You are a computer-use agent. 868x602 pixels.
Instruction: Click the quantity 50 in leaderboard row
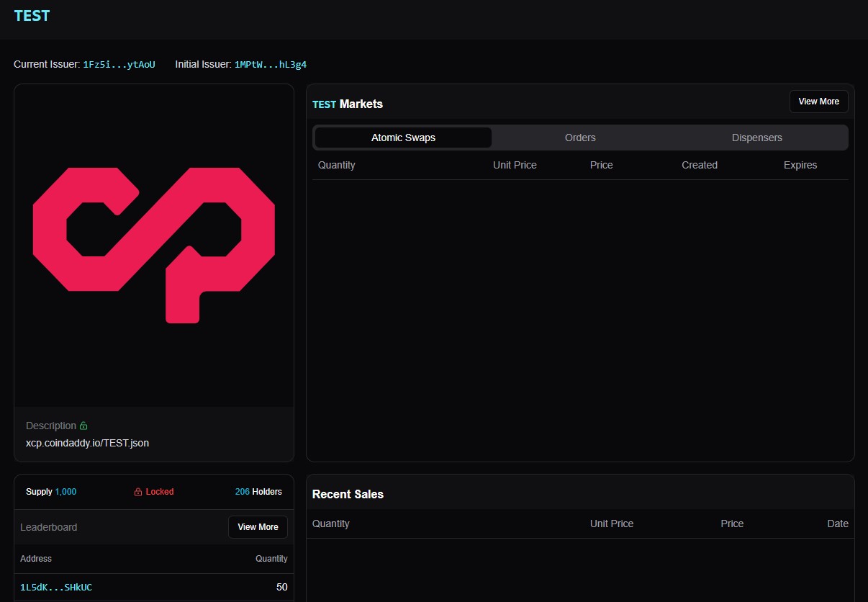[282, 588]
